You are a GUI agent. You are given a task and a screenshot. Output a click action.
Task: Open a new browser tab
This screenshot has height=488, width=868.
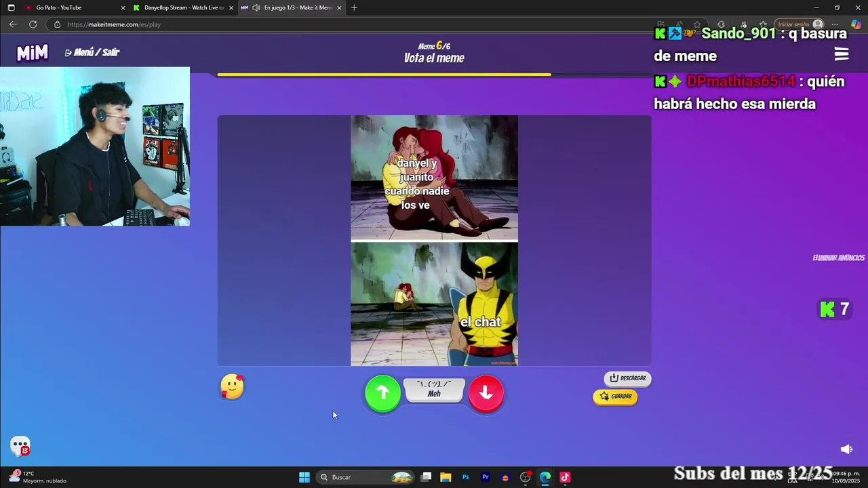(x=354, y=7)
